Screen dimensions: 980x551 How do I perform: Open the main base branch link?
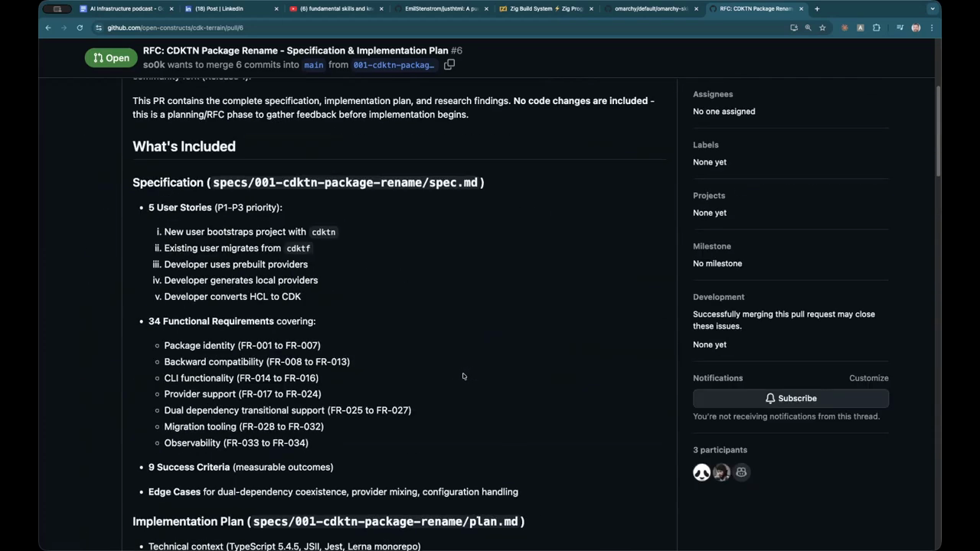coord(314,65)
